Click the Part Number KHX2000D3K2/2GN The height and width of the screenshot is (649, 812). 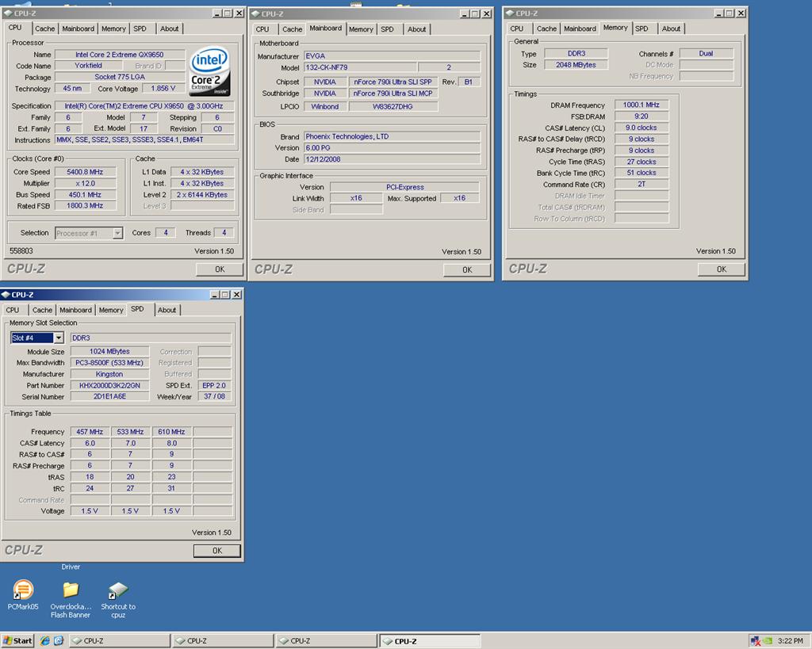pos(109,385)
